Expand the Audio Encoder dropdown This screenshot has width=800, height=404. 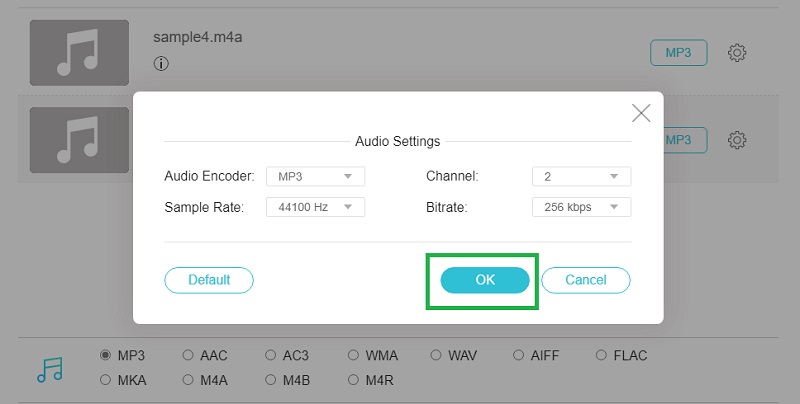coord(315,176)
